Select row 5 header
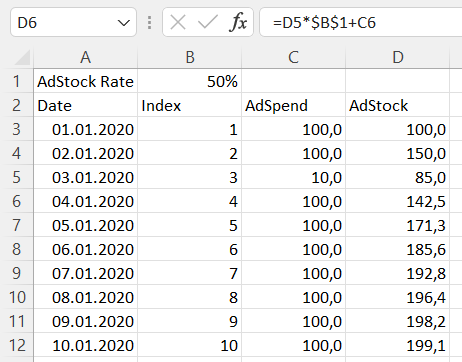Image resolution: width=462 pixels, height=362 pixels. 17,177
